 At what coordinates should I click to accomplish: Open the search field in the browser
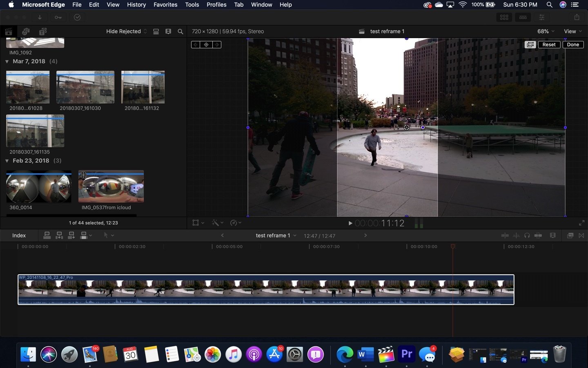coord(180,31)
